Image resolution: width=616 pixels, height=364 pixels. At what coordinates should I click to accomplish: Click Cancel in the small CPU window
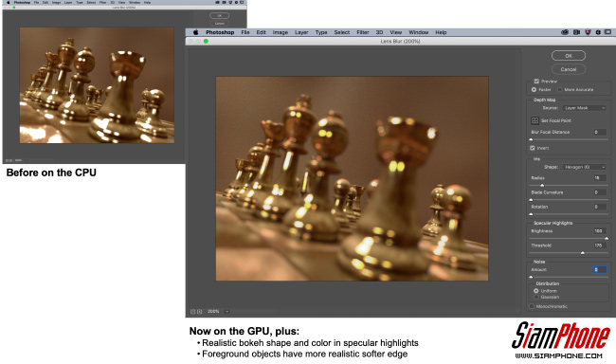219,23
